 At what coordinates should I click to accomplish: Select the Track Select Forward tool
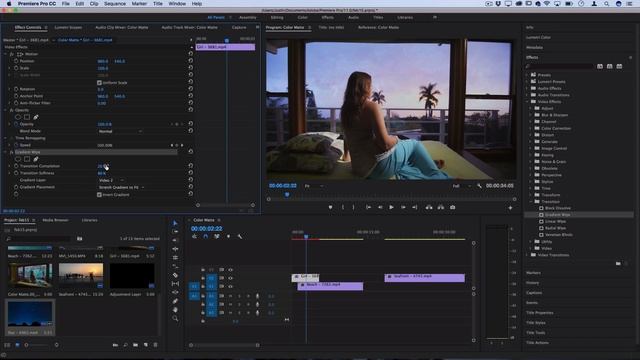pos(175,232)
